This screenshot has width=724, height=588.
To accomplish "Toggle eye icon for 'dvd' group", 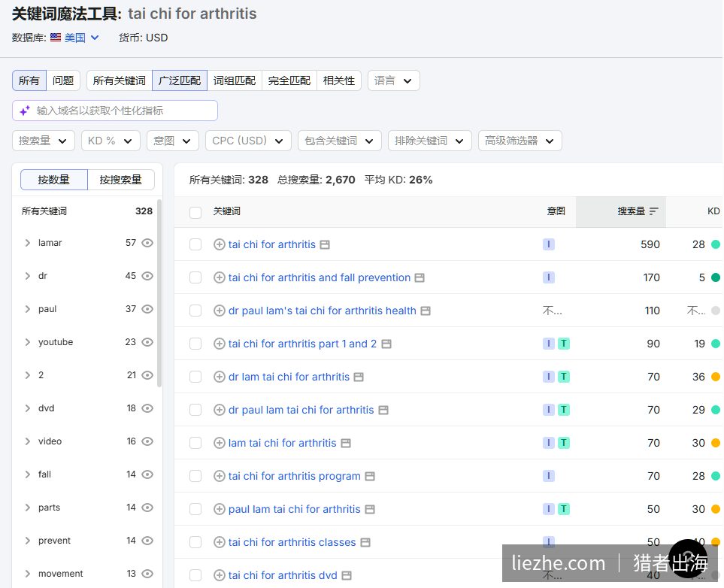I will pyautogui.click(x=147, y=408).
